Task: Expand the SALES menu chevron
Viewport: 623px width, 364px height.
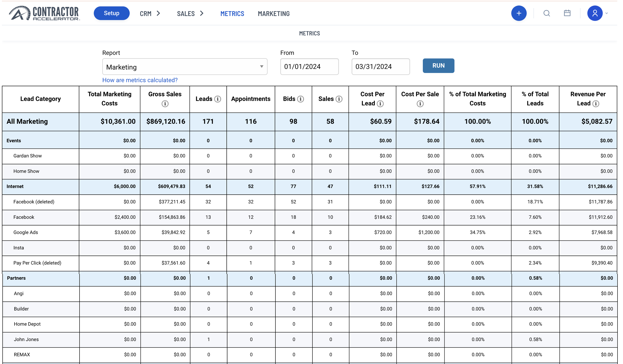Action: pos(202,13)
